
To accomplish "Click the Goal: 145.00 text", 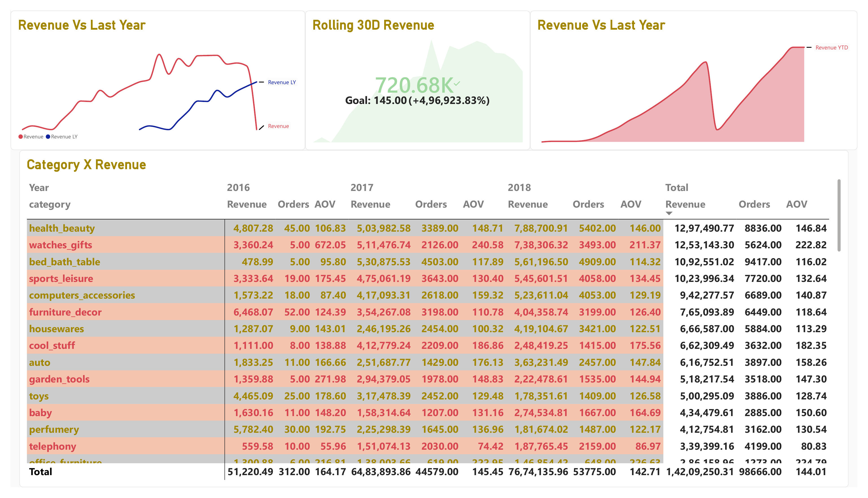I will click(375, 101).
